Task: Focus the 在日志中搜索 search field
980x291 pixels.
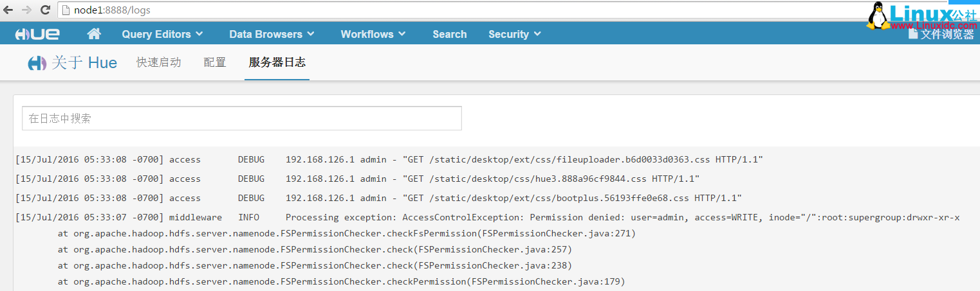Action: click(x=241, y=118)
